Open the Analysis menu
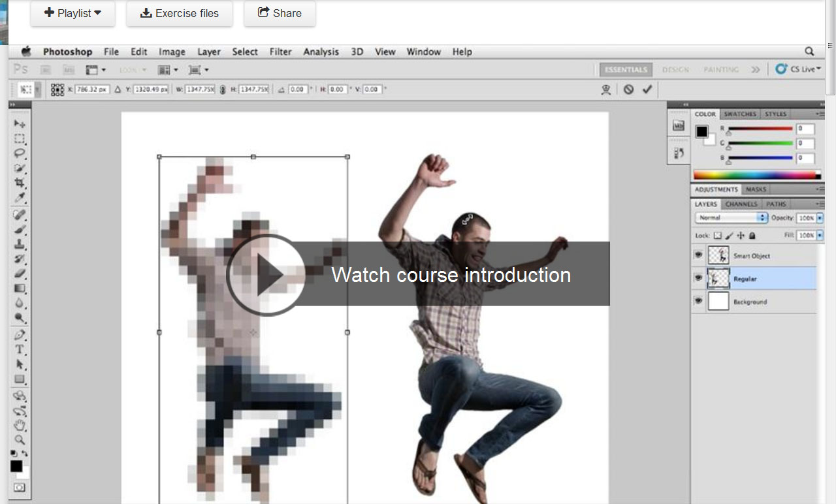Image resolution: width=836 pixels, height=504 pixels. coord(321,52)
